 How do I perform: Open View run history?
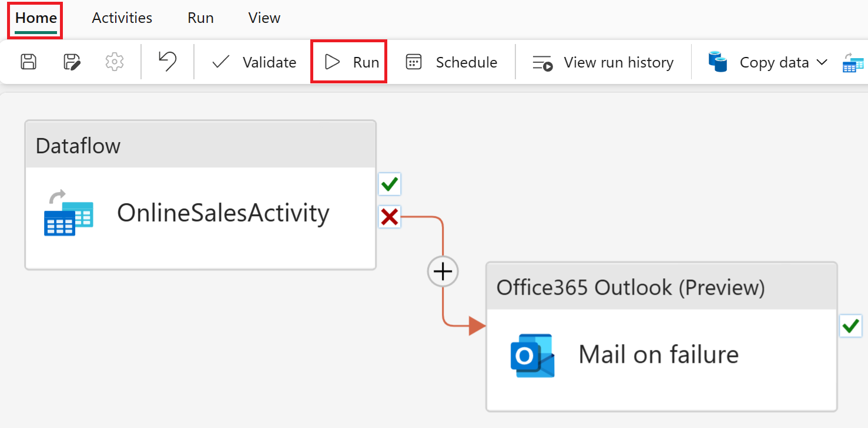602,62
